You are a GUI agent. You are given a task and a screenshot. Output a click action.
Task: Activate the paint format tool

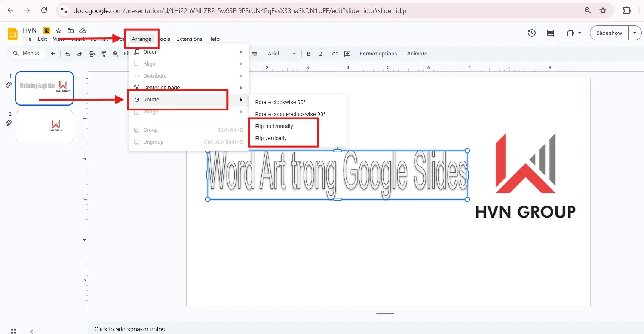[104, 54]
